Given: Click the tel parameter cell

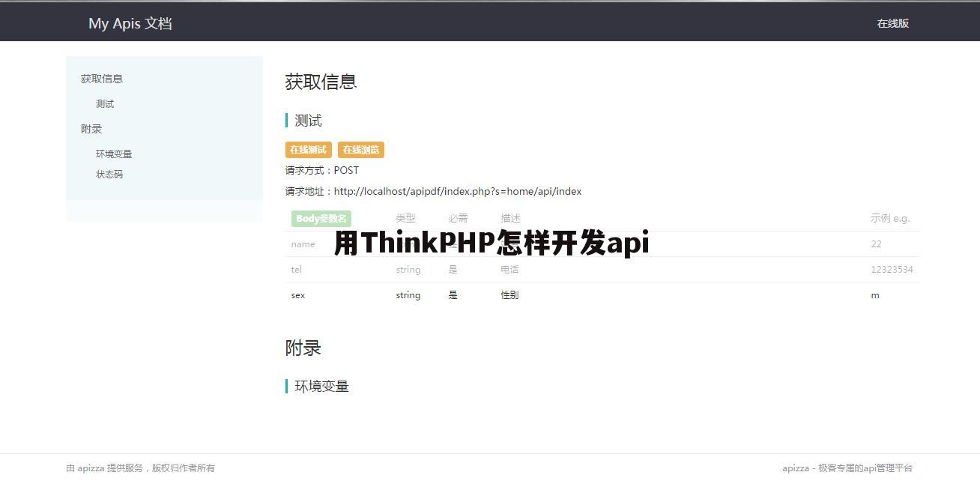Looking at the screenshot, I should (x=297, y=270).
